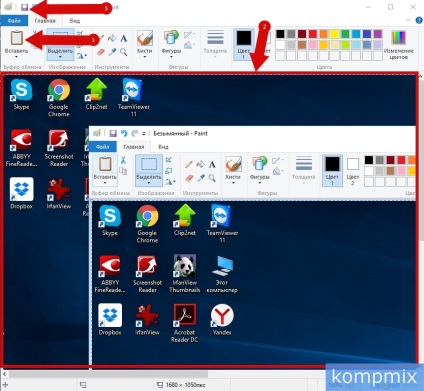Choose the Color picker eyedropper in the top ribbon
This screenshot has width=424, height=391.
tap(113, 52)
